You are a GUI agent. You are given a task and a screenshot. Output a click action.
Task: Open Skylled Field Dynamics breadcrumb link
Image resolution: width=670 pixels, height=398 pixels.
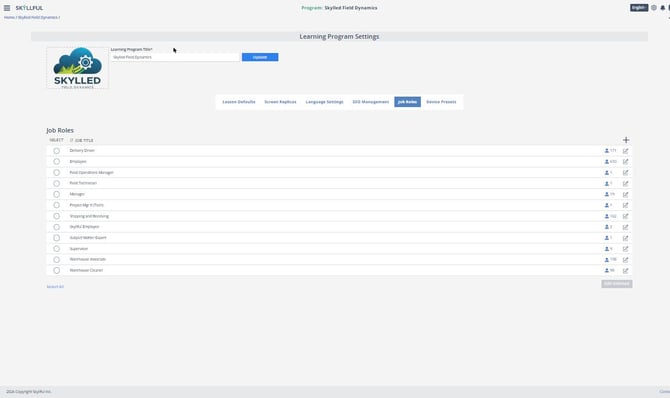(x=38, y=18)
